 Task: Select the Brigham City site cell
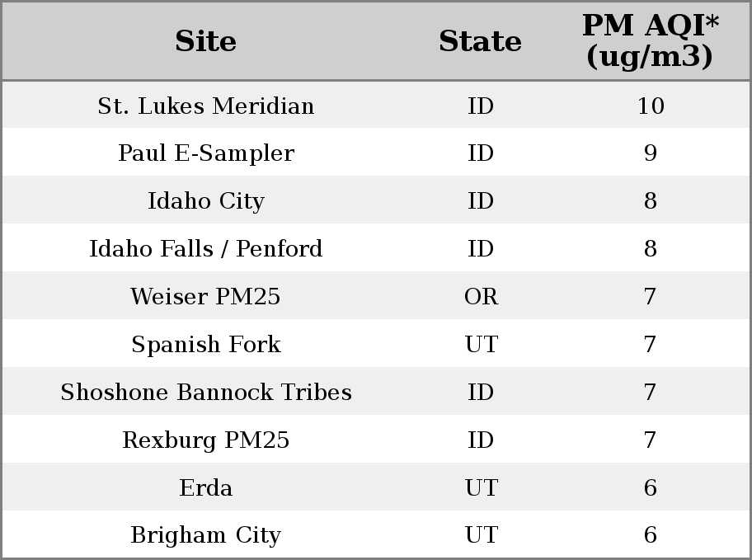206,534
